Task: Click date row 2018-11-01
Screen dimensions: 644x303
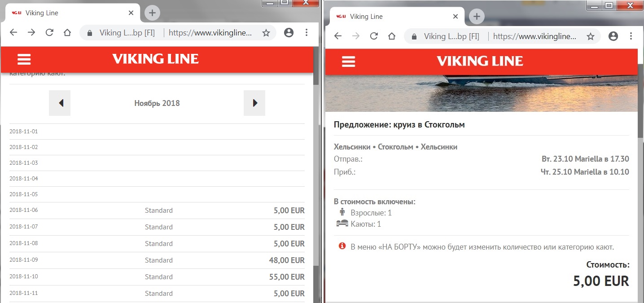Action: [x=157, y=132]
